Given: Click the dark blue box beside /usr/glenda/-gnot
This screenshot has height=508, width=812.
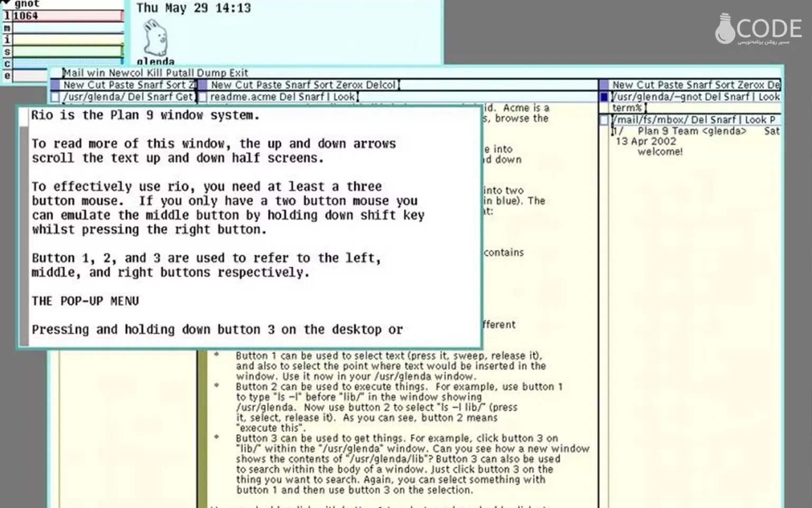Looking at the screenshot, I should pos(604,97).
